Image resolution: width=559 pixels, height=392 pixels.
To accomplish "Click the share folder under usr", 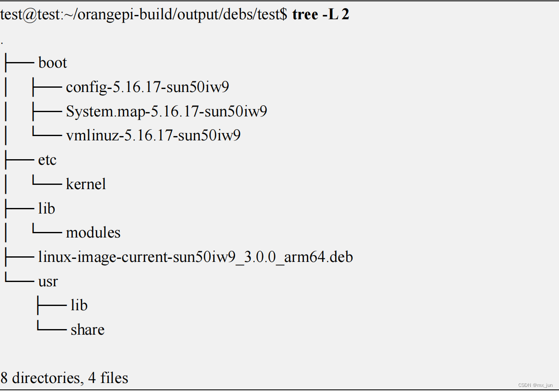I will point(87,330).
